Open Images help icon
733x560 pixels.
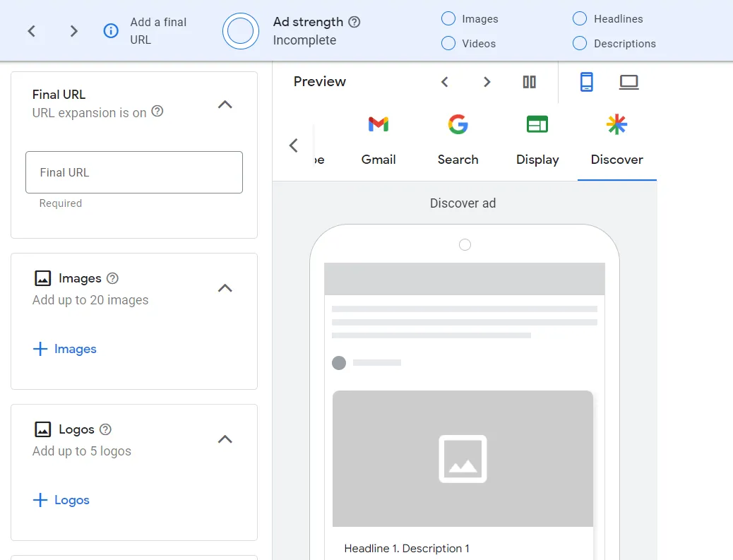click(x=112, y=278)
